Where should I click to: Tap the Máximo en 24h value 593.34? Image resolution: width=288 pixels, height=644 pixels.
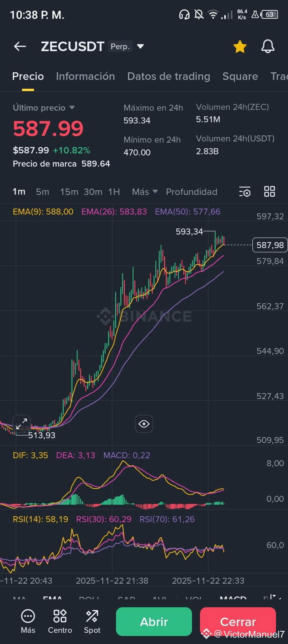point(137,120)
